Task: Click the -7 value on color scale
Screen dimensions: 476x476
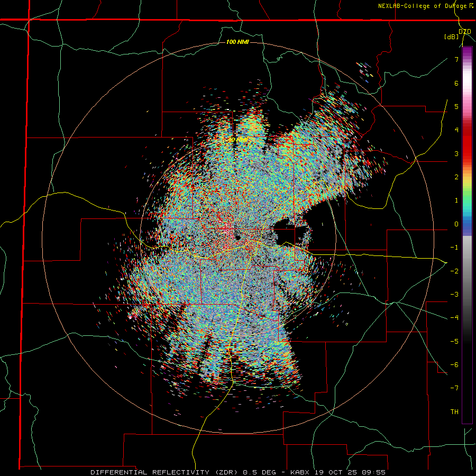Action: (454, 388)
